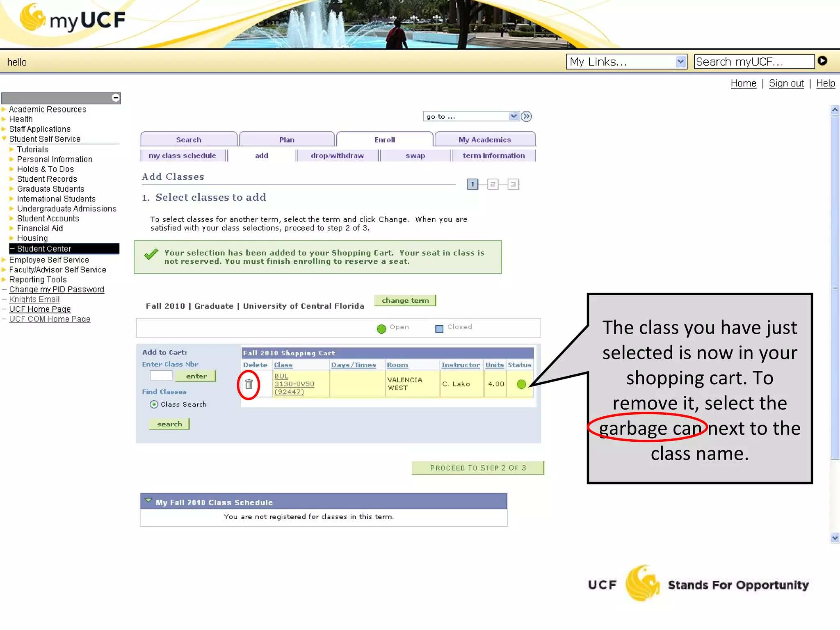Screen dimensions: 840x630
Task: Click the page scroll down arrow
Action: (834, 538)
